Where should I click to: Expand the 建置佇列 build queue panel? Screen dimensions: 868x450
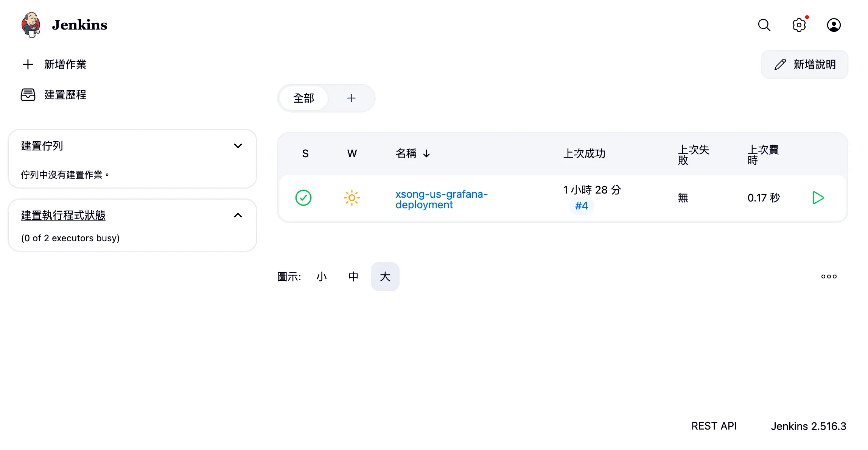pyautogui.click(x=238, y=146)
